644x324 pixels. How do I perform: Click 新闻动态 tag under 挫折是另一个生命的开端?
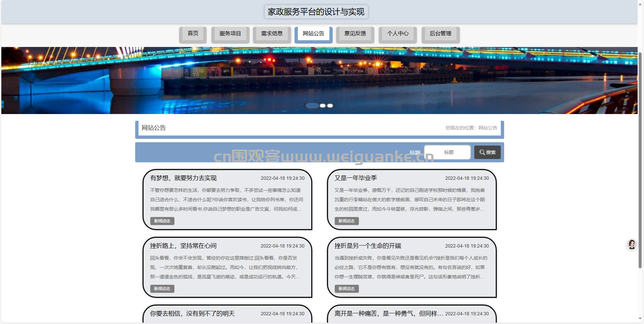346,289
